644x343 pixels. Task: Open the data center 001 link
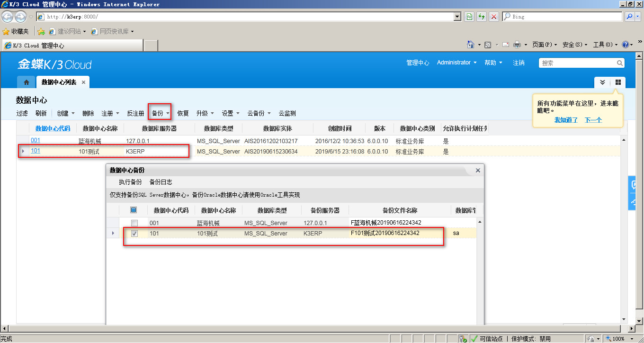pos(36,140)
